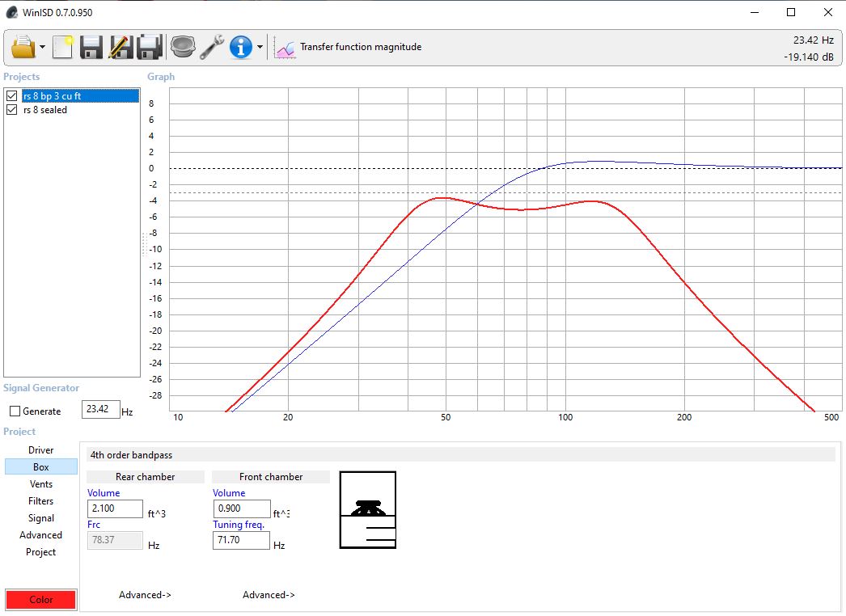This screenshot has width=846, height=616.
Task: Switch to the Vents tab
Action: point(41,484)
